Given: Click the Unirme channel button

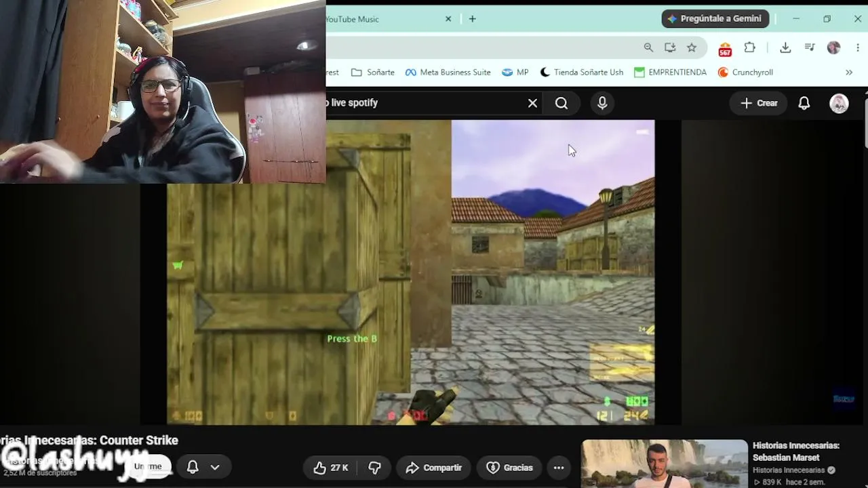Looking at the screenshot, I should point(148,466).
